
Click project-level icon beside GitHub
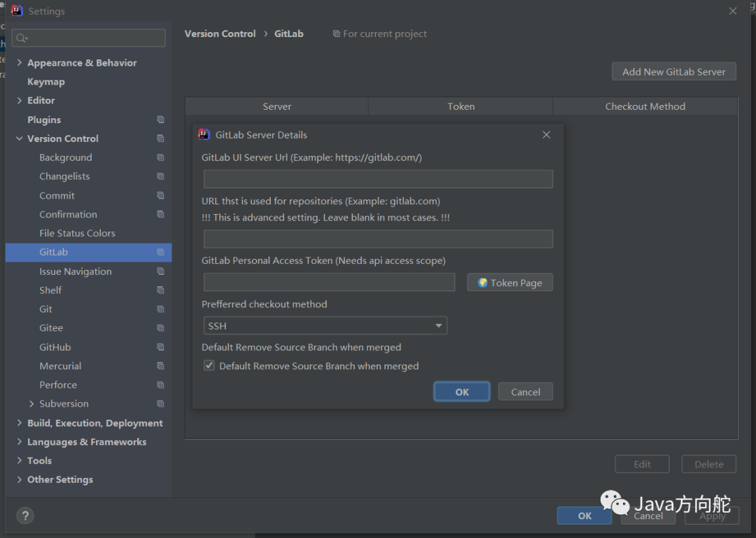click(160, 346)
